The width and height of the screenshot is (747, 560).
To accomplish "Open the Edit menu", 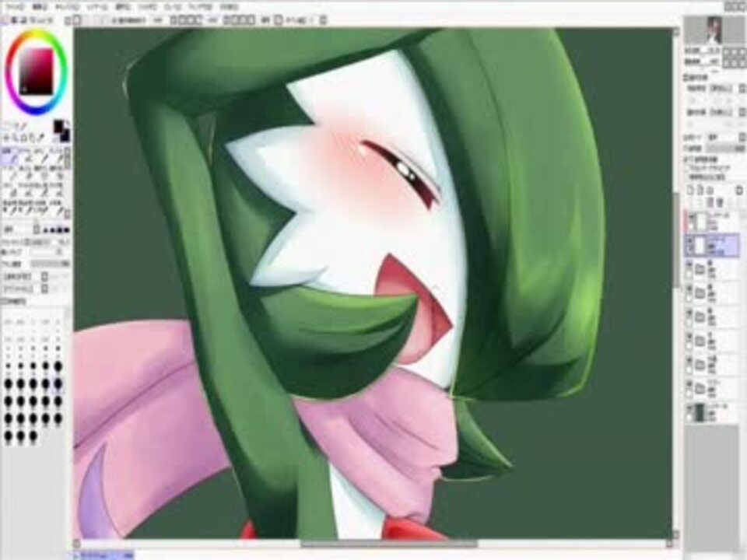I will coord(40,7).
